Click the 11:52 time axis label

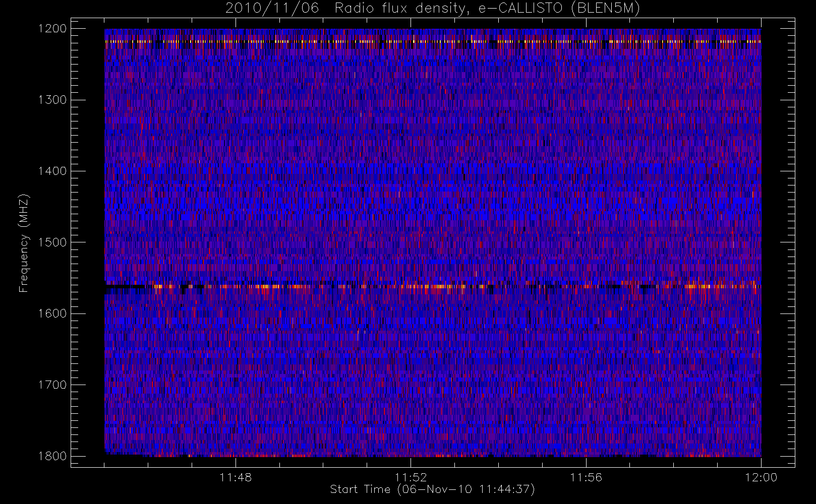[x=411, y=477]
